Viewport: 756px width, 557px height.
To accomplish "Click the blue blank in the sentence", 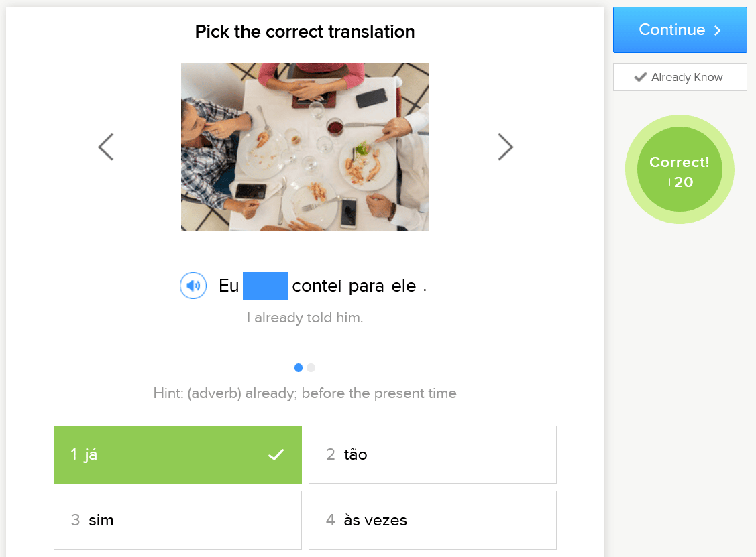I will tap(266, 286).
